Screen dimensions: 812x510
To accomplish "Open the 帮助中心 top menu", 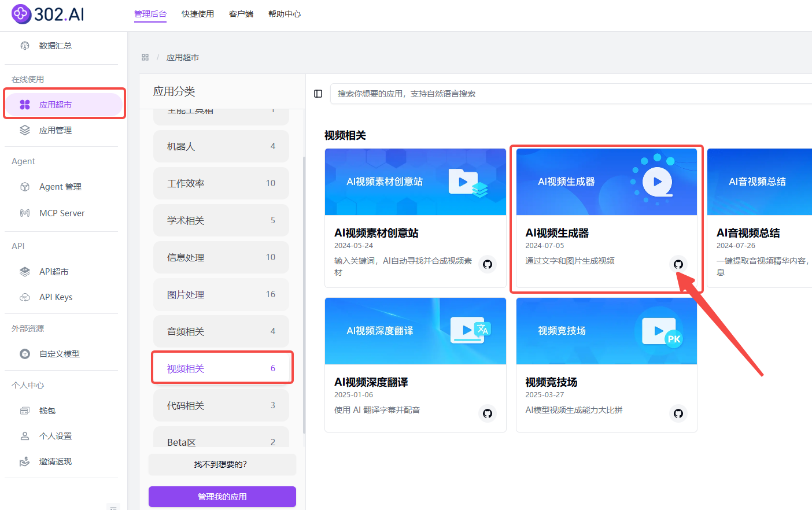I will click(285, 14).
